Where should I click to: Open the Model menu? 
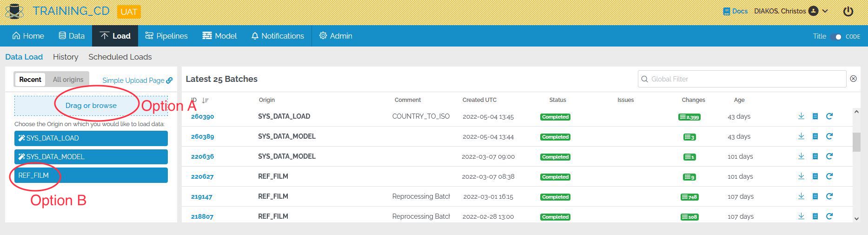pyautogui.click(x=219, y=36)
